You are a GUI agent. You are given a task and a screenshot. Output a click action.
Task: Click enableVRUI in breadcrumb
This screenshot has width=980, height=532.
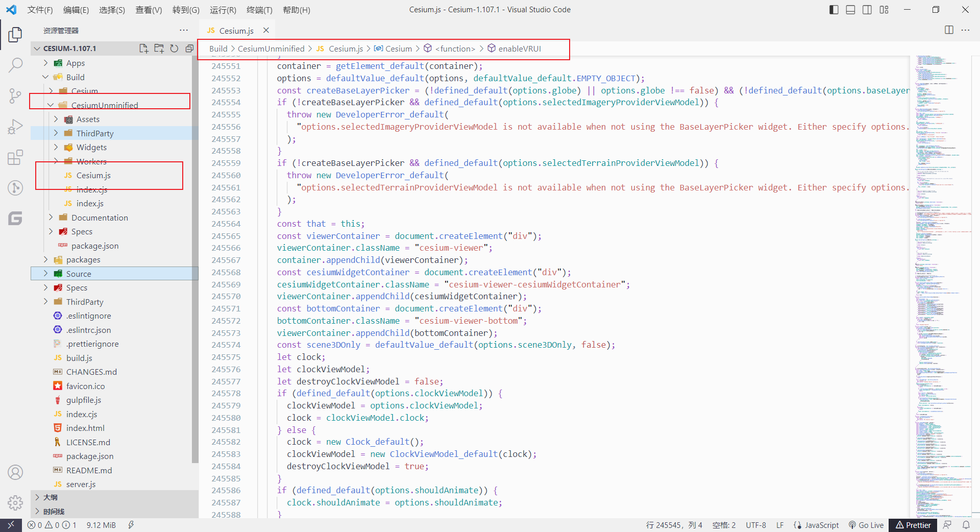click(x=520, y=49)
